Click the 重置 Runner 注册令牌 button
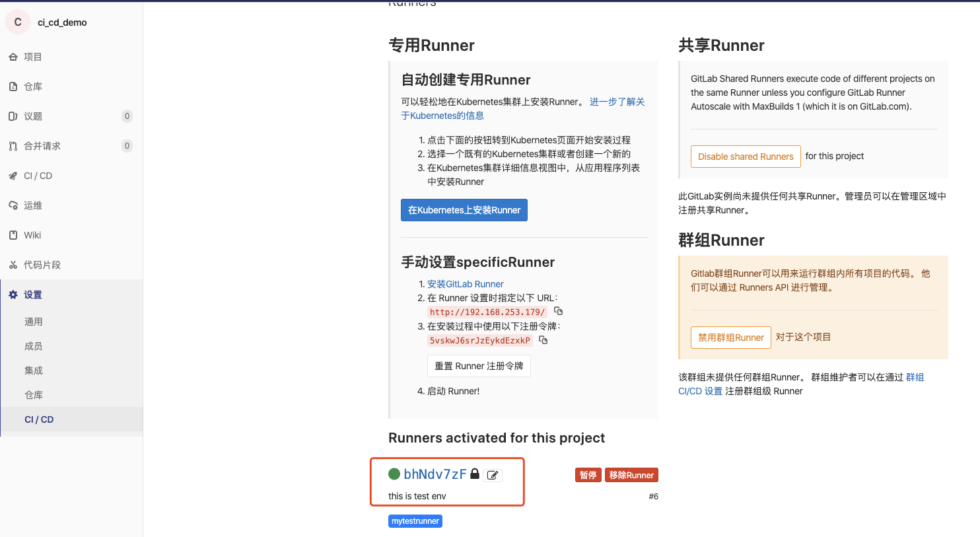980x537 pixels. pyautogui.click(x=479, y=366)
